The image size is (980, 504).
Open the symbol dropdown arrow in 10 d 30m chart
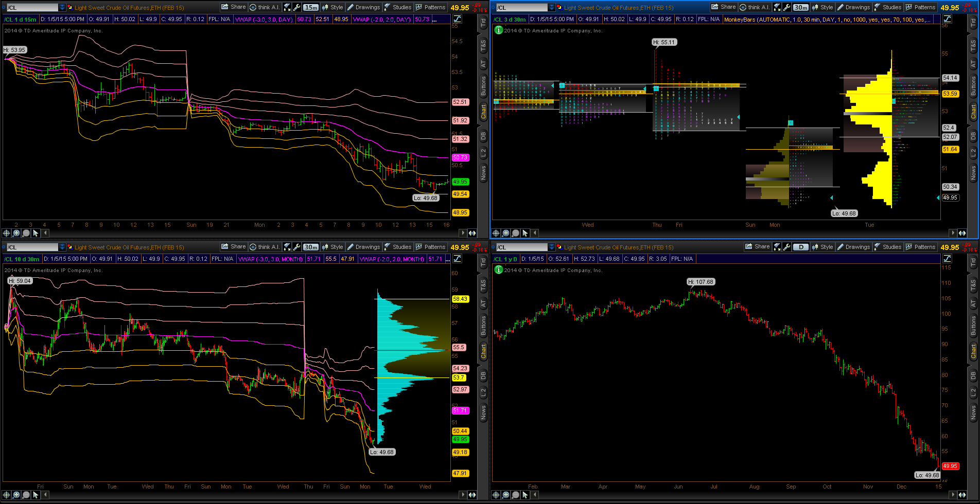tap(62, 247)
